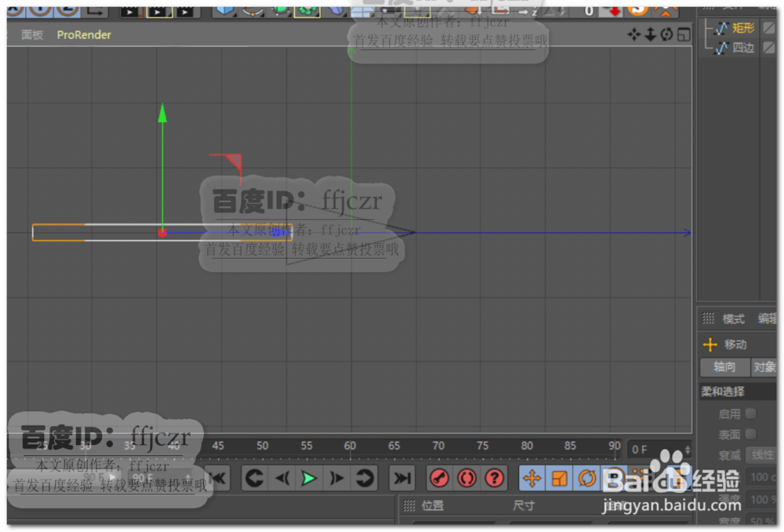Open the 衰减 dropdown showing 线性
The width and height of the screenshot is (784, 532).
(x=761, y=455)
